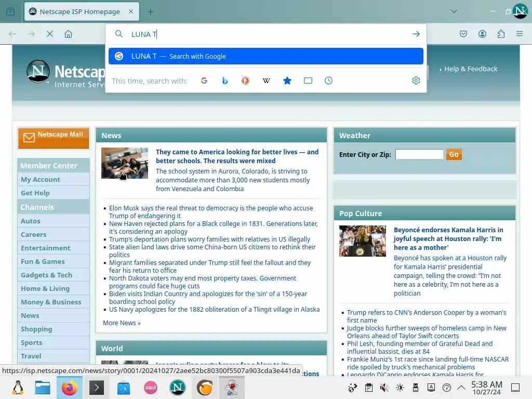This screenshot has width=532, height=399.
Task: Open the osu! app in taskbar
Action: [x=151, y=388]
